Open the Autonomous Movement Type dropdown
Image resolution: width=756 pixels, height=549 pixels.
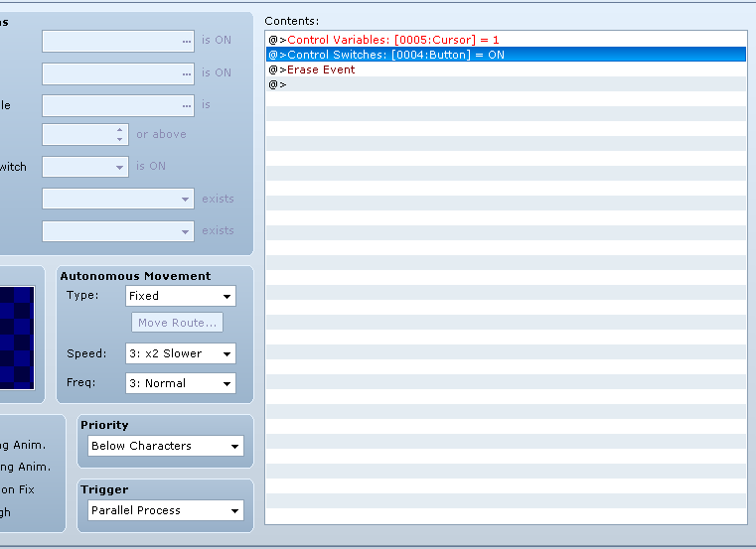tap(181, 296)
